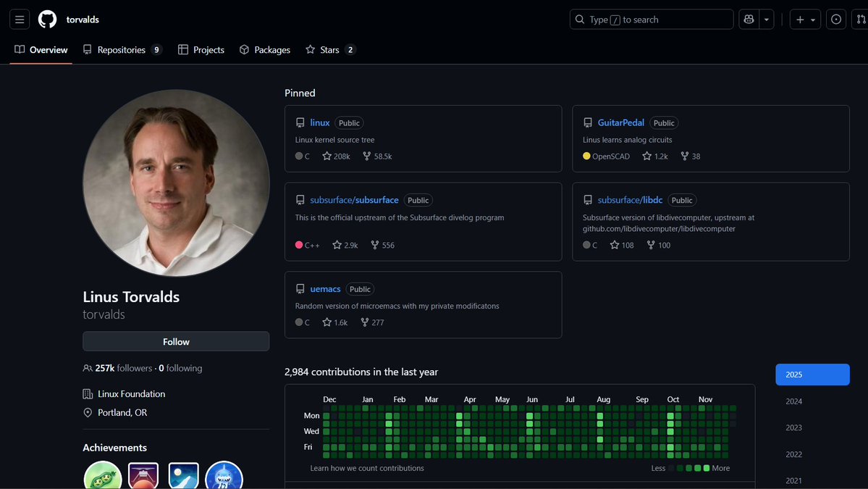Click the 2,984 contributions heading
868x489 pixels.
361,372
